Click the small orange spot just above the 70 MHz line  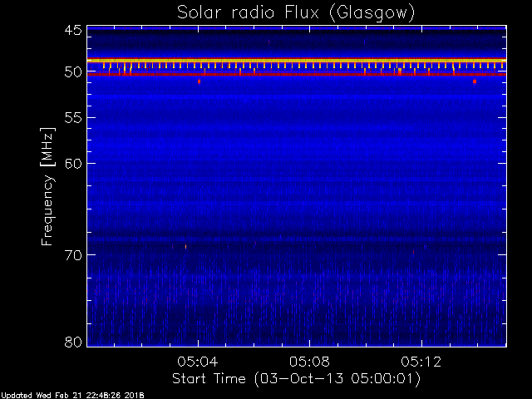click(x=185, y=247)
